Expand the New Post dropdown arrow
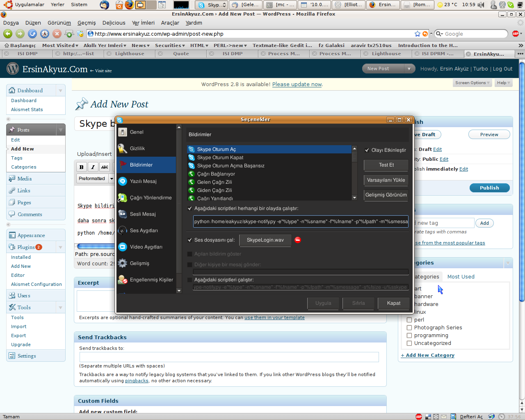Viewport: 525px width, 420px height. click(409, 68)
